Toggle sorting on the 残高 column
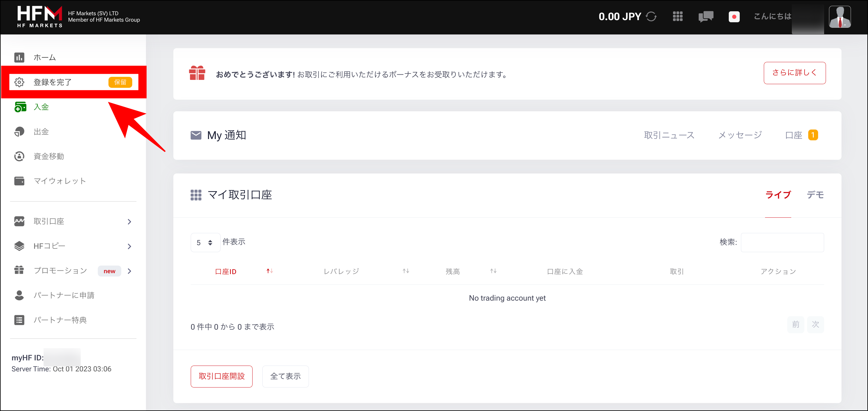 493,271
